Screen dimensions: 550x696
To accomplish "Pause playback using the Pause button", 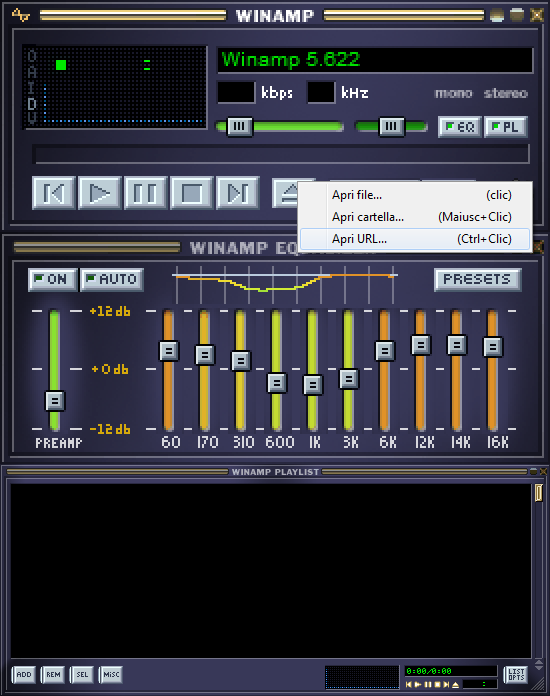I will tap(146, 193).
